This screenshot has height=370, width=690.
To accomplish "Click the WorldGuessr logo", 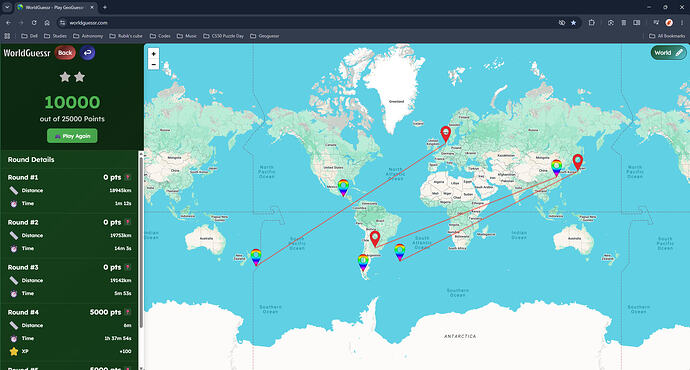I will coord(27,53).
